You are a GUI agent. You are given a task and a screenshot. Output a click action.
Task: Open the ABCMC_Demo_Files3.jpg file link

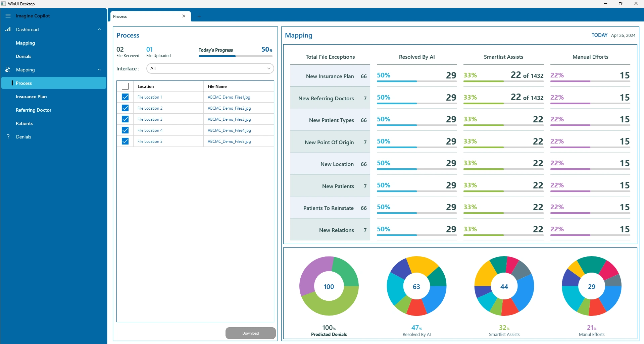coord(229,119)
